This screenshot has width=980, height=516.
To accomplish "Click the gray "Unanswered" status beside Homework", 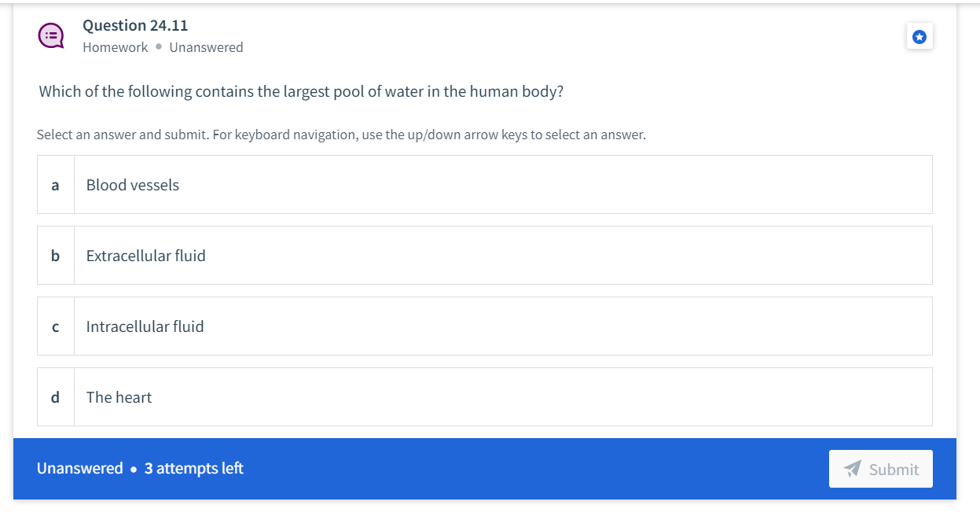I will click(206, 47).
